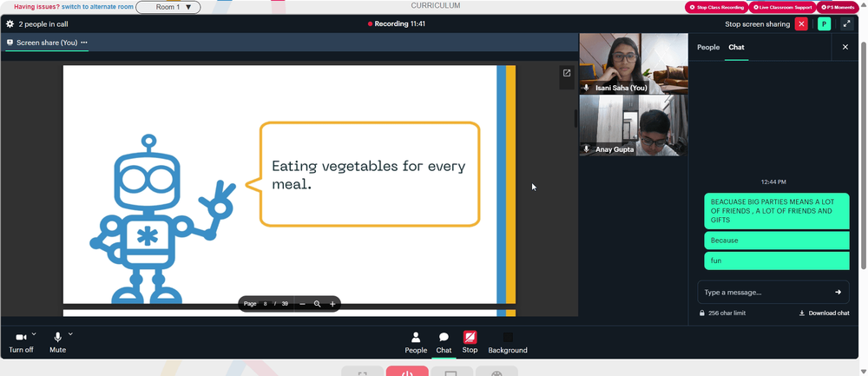868x376 pixels.
Task: Switch to the People tab
Action: [x=708, y=47]
